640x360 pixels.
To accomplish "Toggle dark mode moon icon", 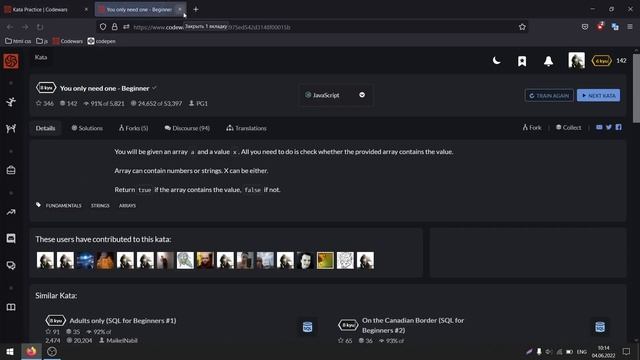I will tap(496, 61).
